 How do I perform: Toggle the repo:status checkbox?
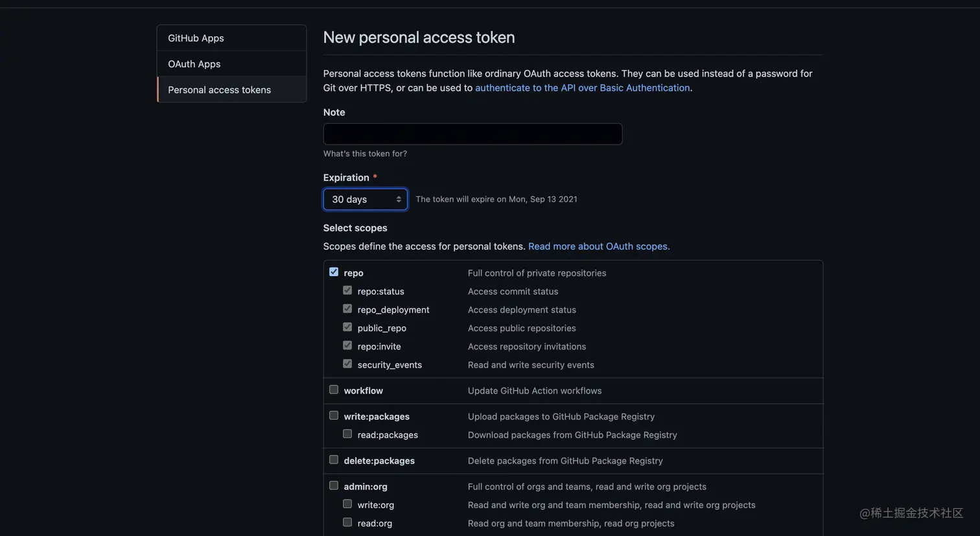pyautogui.click(x=347, y=290)
